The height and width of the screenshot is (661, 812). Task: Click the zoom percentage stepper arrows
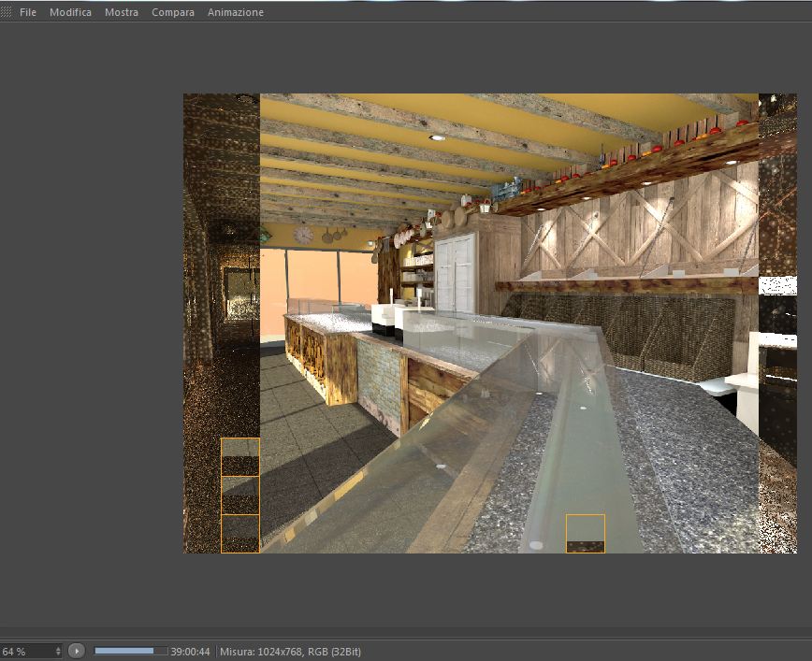click(58, 651)
